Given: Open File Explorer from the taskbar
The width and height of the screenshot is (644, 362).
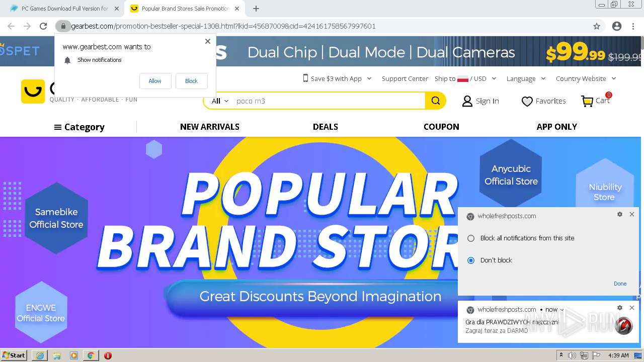Looking at the screenshot, I should click(x=57, y=355).
